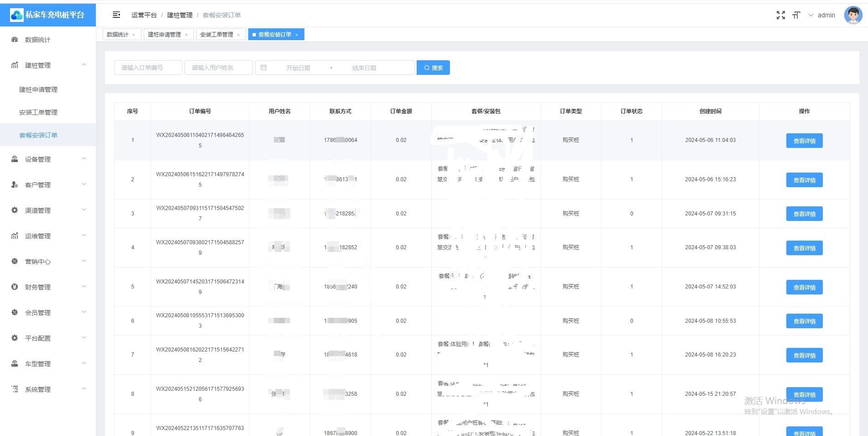Click 订单编号 column header
Screen dimensions: 868x436
[200, 111]
